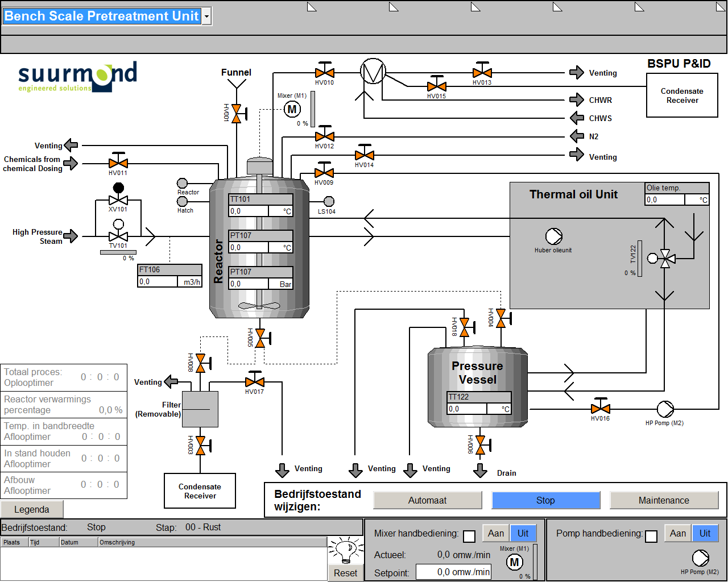This screenshot has width=728, height=582.
Task: Click the Omschrijving column header
Action: coord(213,542)
